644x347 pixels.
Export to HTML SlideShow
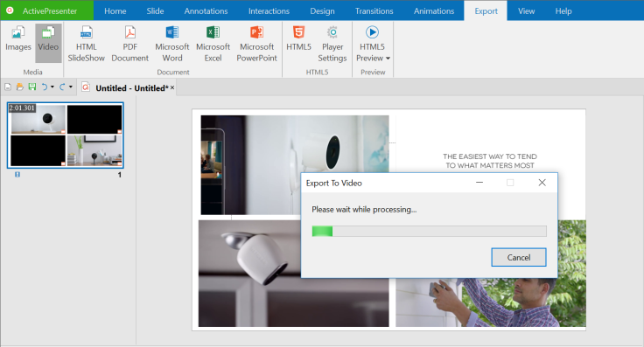(x=87, y=44)
